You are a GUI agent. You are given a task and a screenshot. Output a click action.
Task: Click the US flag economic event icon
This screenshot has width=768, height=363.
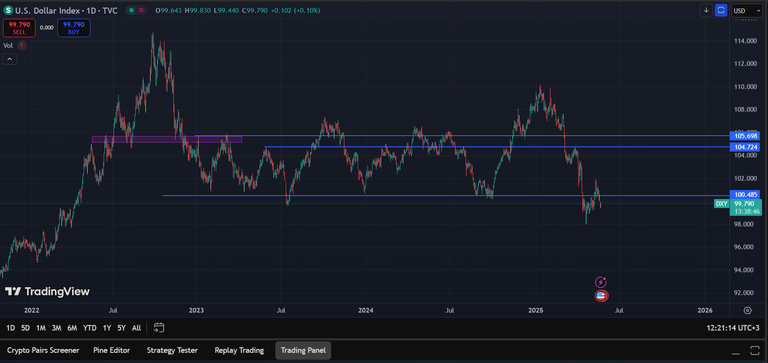point(601,295)
